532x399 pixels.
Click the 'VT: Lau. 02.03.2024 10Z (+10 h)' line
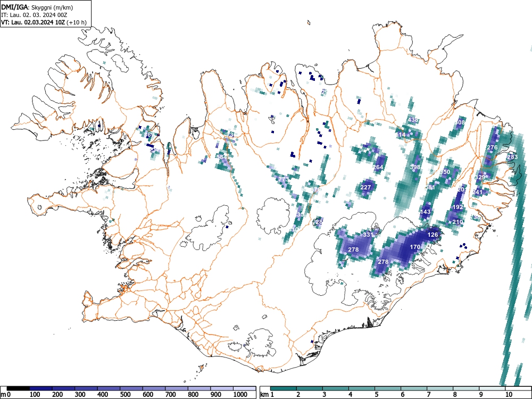coord(44,22)
